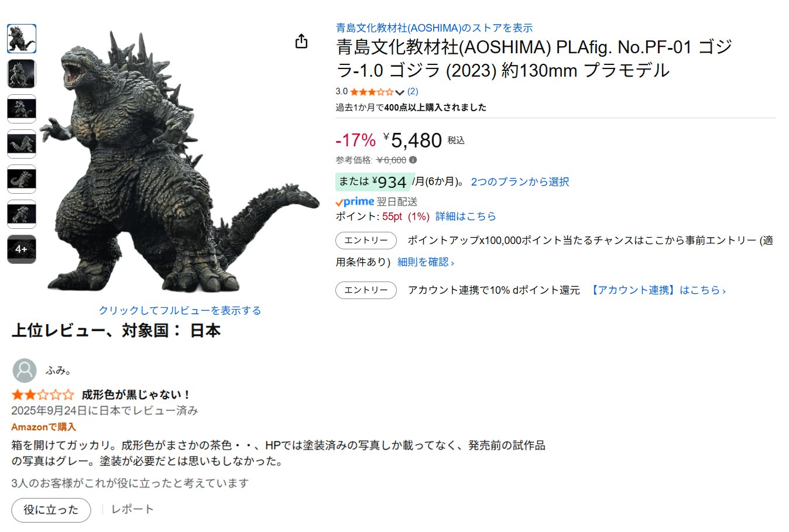The height and width of the screenshot is (532, 789).
Task: Click the two-star rating in review
Action: pos(43,394)
